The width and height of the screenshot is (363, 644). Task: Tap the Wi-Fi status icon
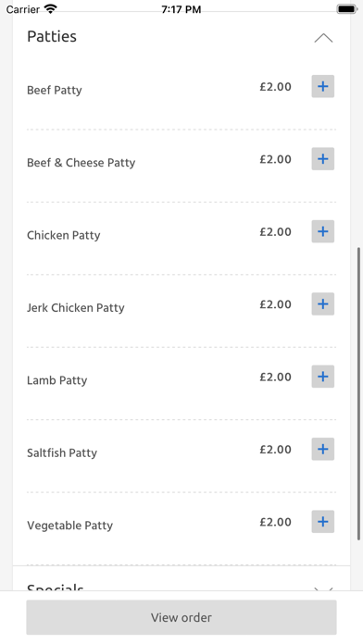pyautogui.click(x=51, y=8)
